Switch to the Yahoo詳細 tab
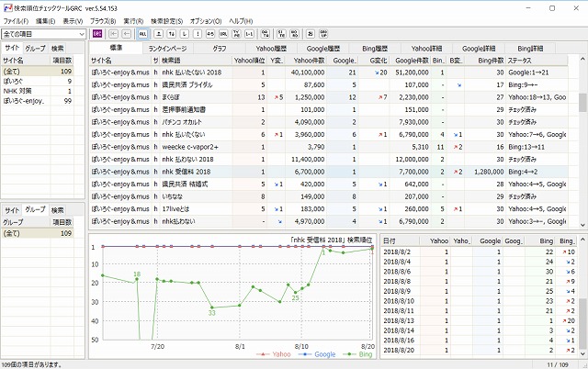The height and width of the screenshot is (369, 588). (426, 49)
